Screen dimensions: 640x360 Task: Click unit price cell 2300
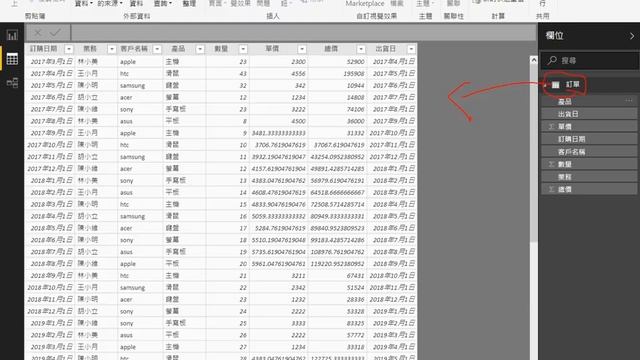pyautogui.click(x=279, y=62)
